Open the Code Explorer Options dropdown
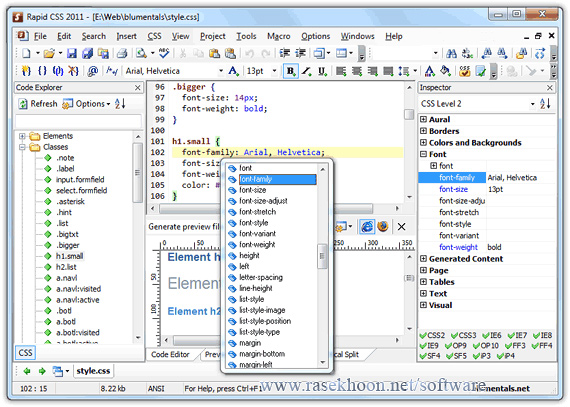 [x=86, y=104]
